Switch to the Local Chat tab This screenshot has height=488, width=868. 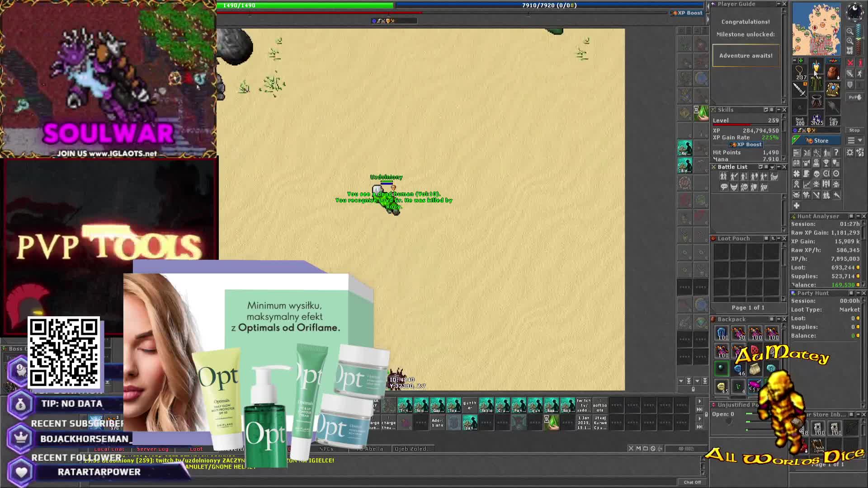tap(109, 449)
